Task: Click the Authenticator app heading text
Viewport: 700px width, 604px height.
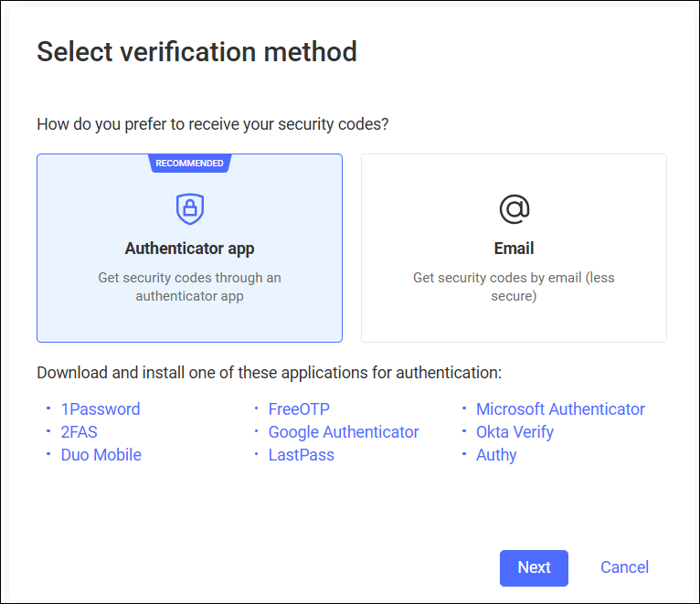Action: 190,249
